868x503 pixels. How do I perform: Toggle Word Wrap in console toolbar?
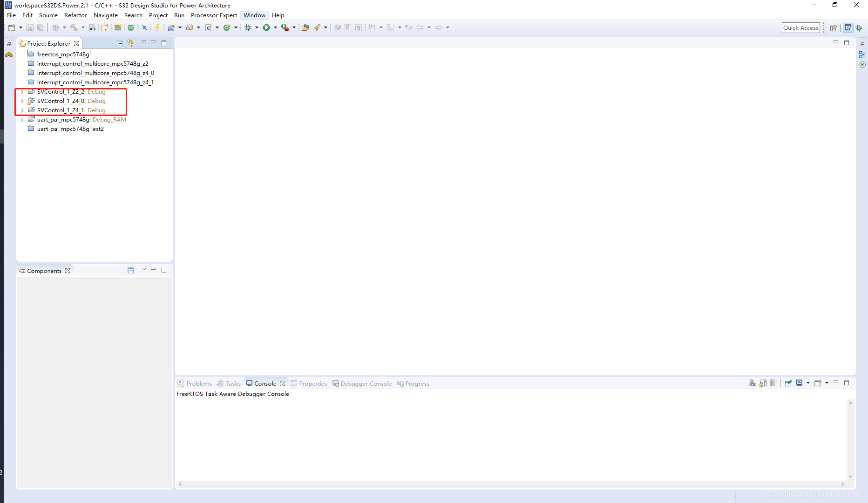(x=773, y=383)
